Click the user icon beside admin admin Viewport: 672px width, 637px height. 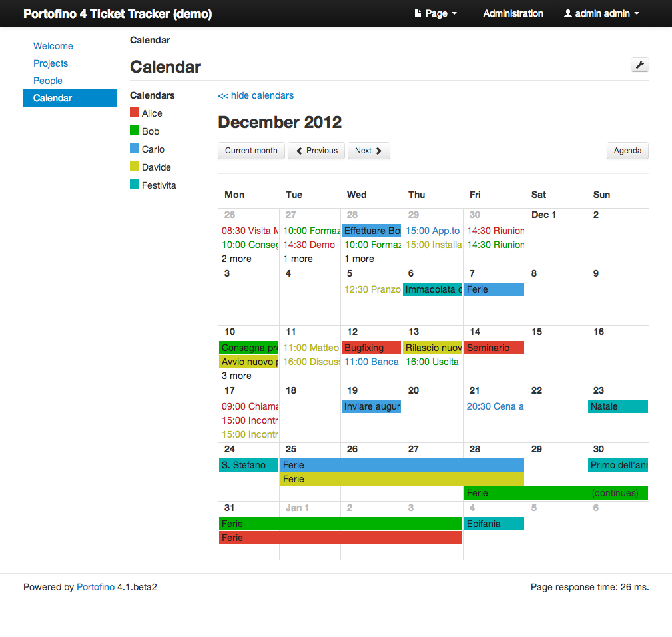pyautogui.click(x=567, y=13)
